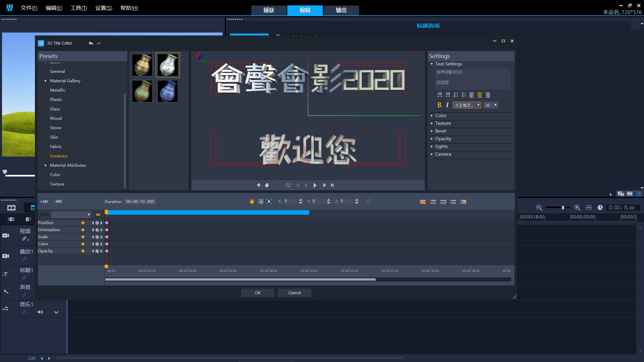Choose the blue glazed vase thumbnail
This screenshot has width=644, height=362.
168,91
